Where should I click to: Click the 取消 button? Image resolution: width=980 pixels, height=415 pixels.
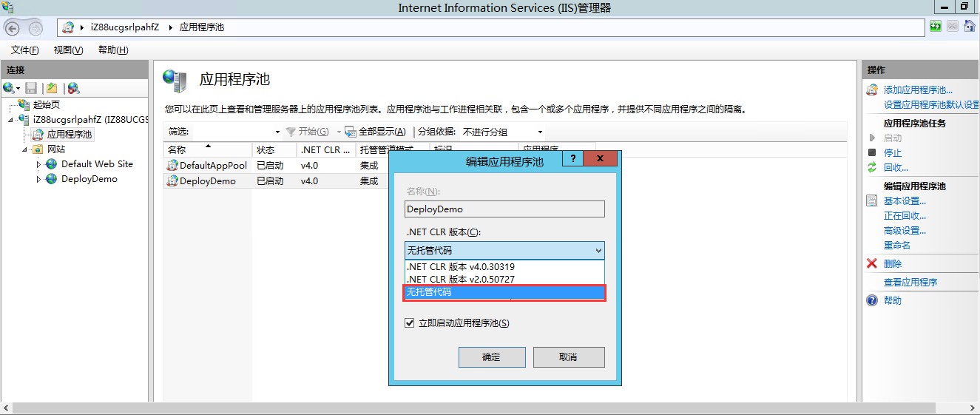click(x=568, y=357)
